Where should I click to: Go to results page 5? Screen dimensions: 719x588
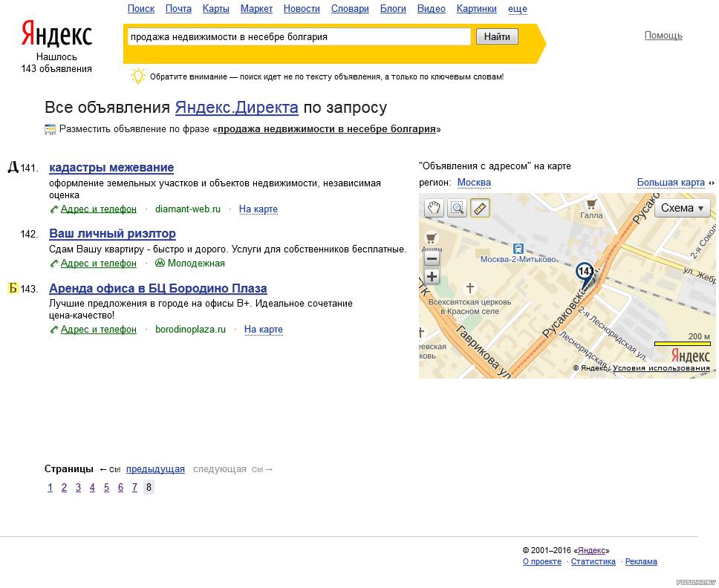pyautogui.click(x=106, y=487)
